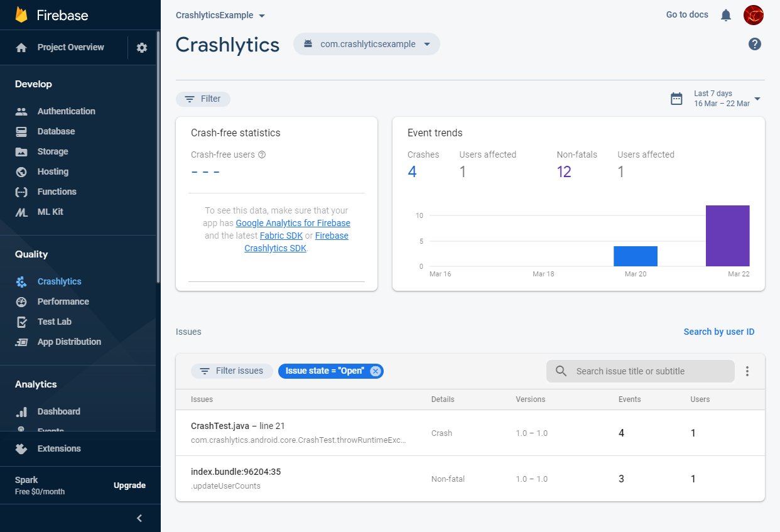Click the Non-fatals count 12
This screenshot has height=532, width=780.
pyautogui.click(x=564, y=172)
